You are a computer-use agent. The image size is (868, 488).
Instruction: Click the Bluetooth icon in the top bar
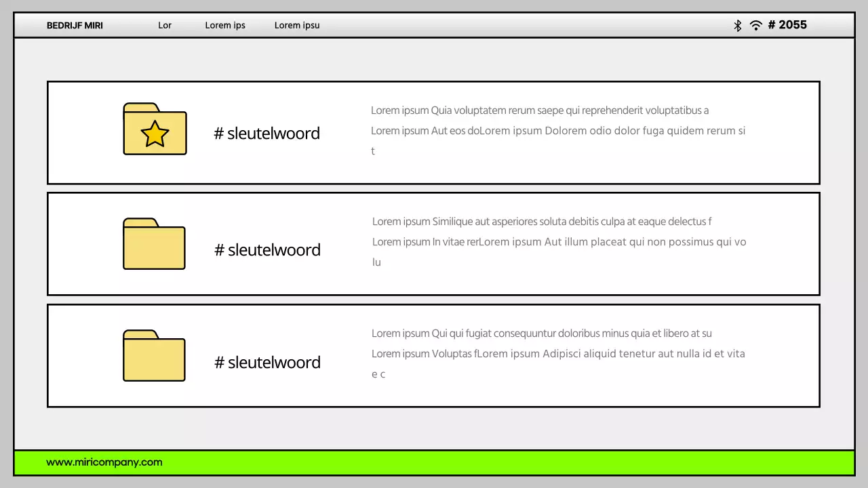737,25
